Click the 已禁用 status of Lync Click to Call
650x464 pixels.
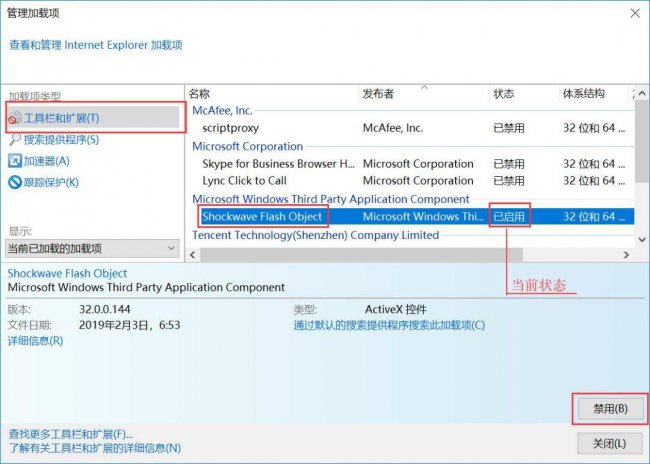509,181
